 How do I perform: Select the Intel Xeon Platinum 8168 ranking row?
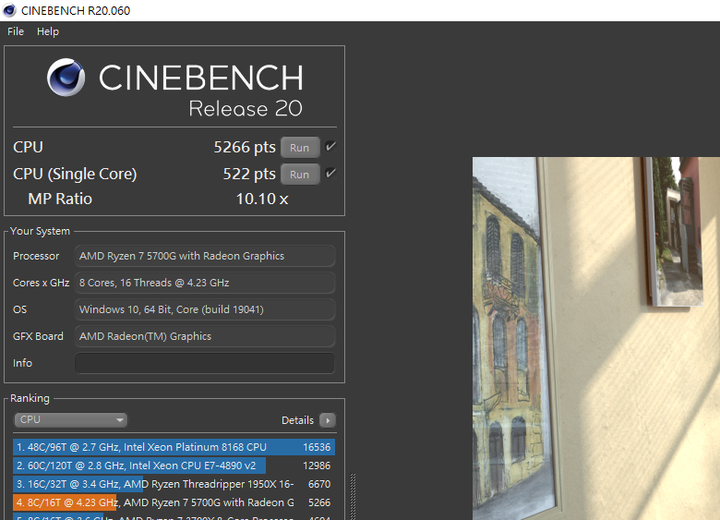[x=174, y=447]
